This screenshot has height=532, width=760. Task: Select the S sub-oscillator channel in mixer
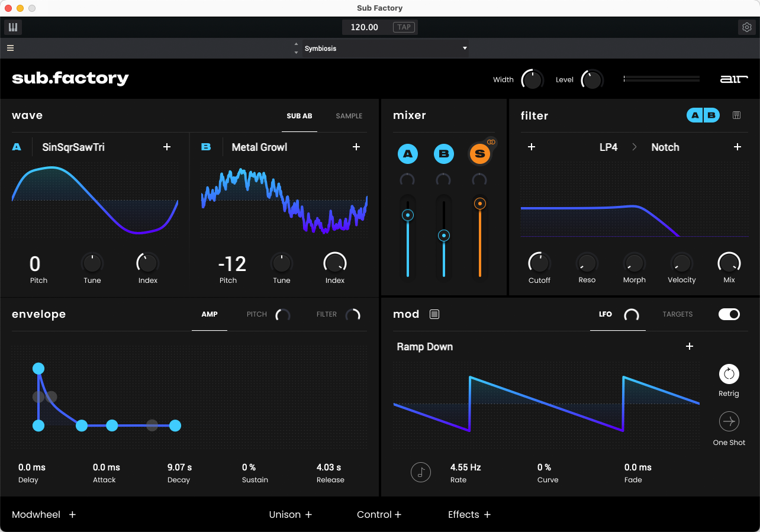479,153
